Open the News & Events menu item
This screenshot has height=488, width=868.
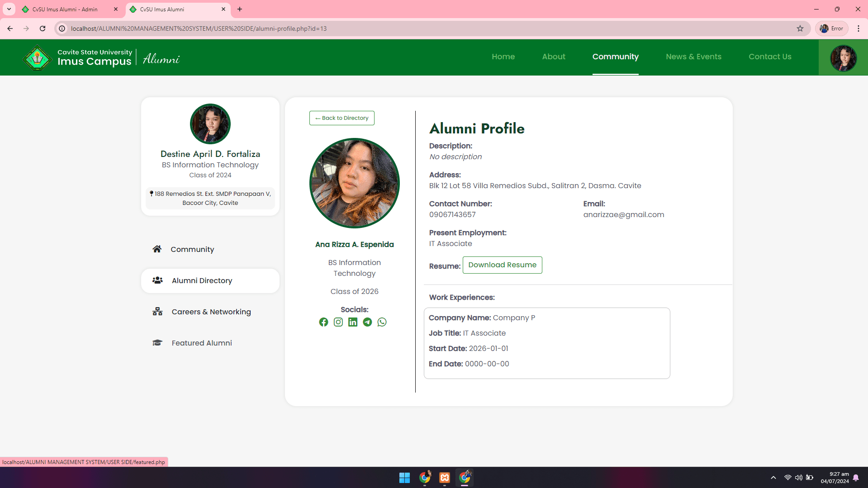(x=693, y=57)
